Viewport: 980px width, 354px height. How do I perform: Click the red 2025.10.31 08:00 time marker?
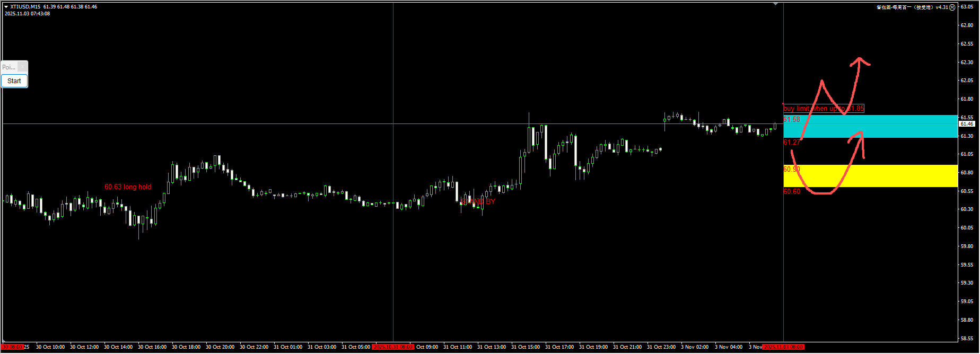pos(393,347)
